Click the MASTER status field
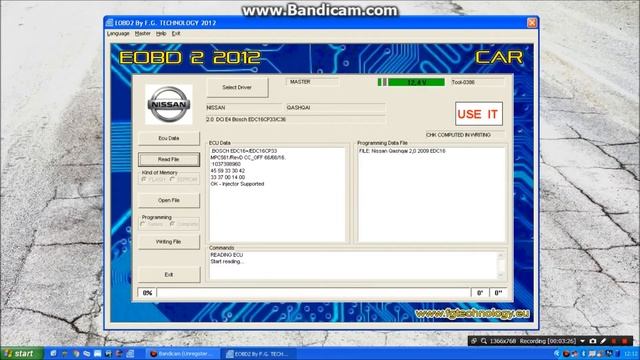 point(312,82)
